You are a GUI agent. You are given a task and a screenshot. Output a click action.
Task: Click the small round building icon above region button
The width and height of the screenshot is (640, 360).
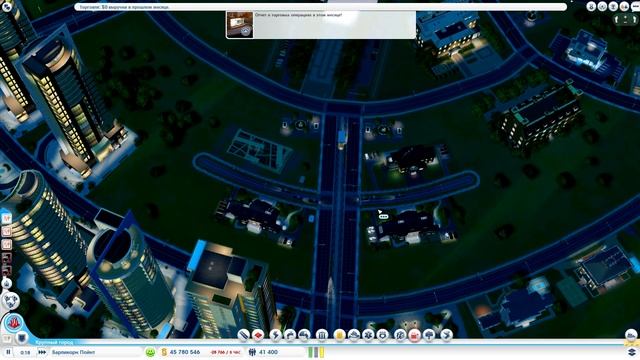[x=7, y=283]
